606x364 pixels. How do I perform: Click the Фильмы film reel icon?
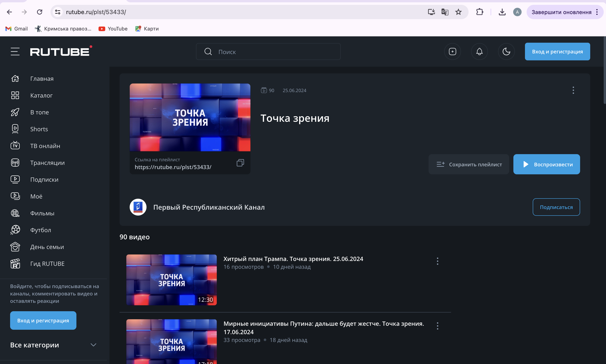[15, 213]
